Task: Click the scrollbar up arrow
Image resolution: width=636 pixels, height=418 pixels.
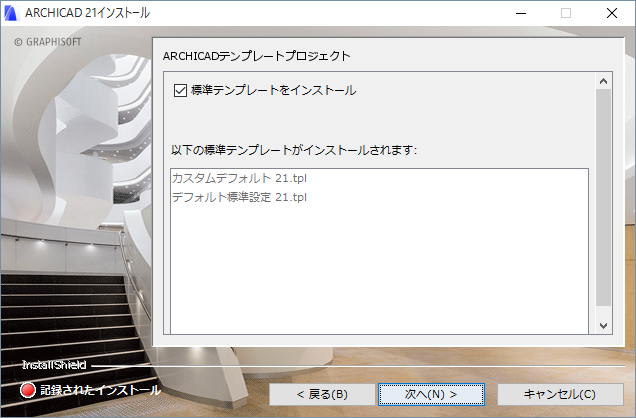Action: pos(604,81)
